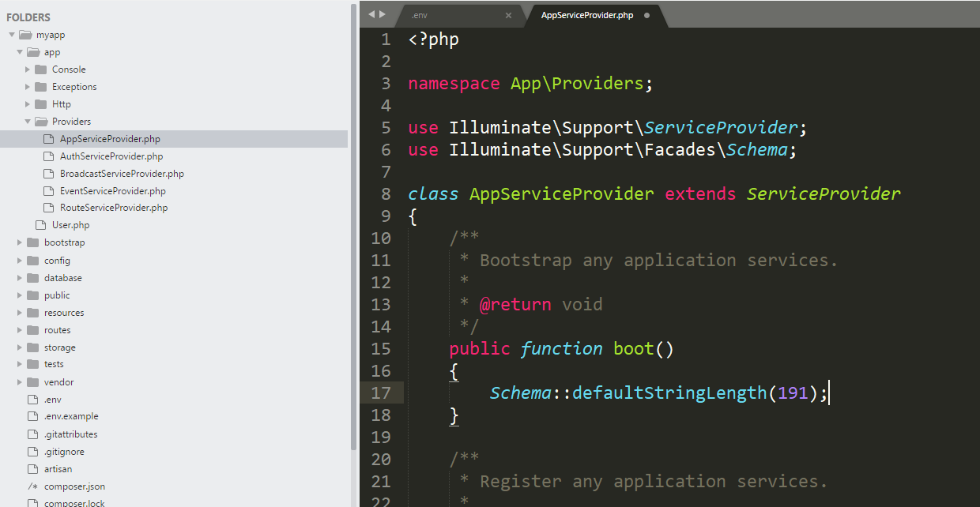The width and height of the screenshot is (980, 507).
Task: Collapse the app folder arrow
Action: [x=20, y=52]
